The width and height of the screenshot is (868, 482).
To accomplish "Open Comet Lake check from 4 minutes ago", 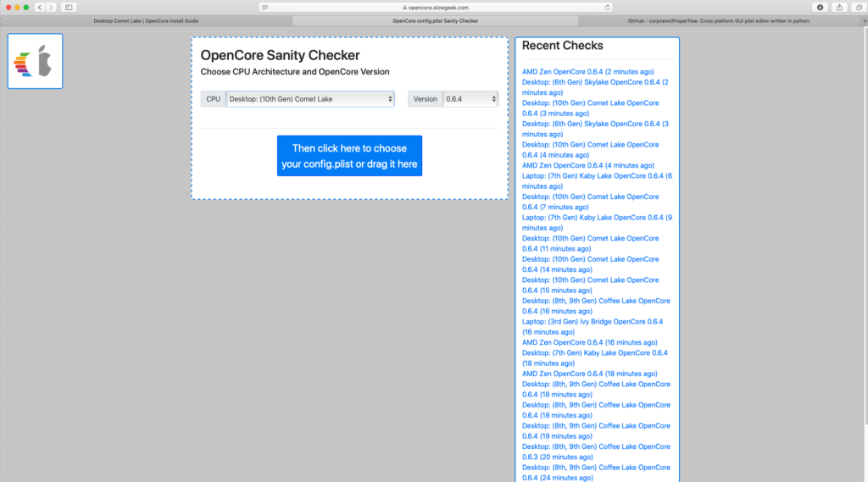I will pos(590,150).
